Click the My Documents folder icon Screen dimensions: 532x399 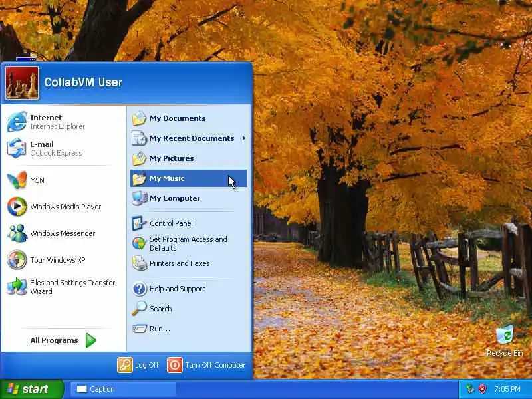click(x=139, y=118)
